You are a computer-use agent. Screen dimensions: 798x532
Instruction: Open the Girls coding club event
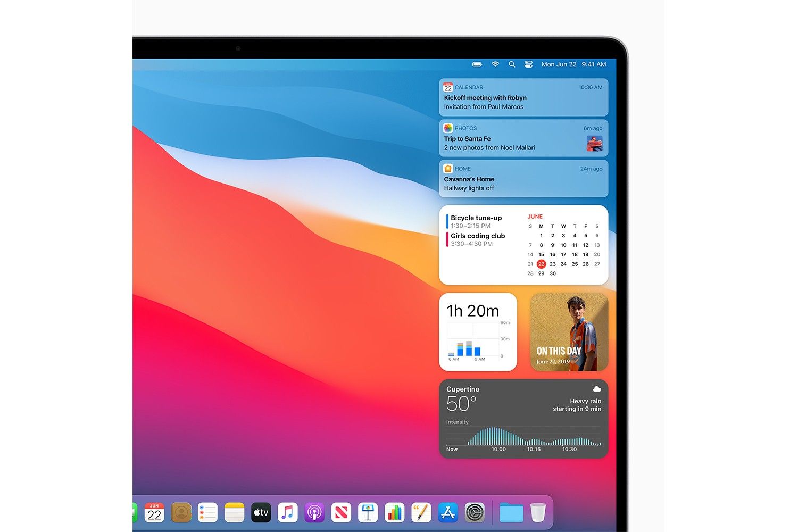[x=478, y=239]
